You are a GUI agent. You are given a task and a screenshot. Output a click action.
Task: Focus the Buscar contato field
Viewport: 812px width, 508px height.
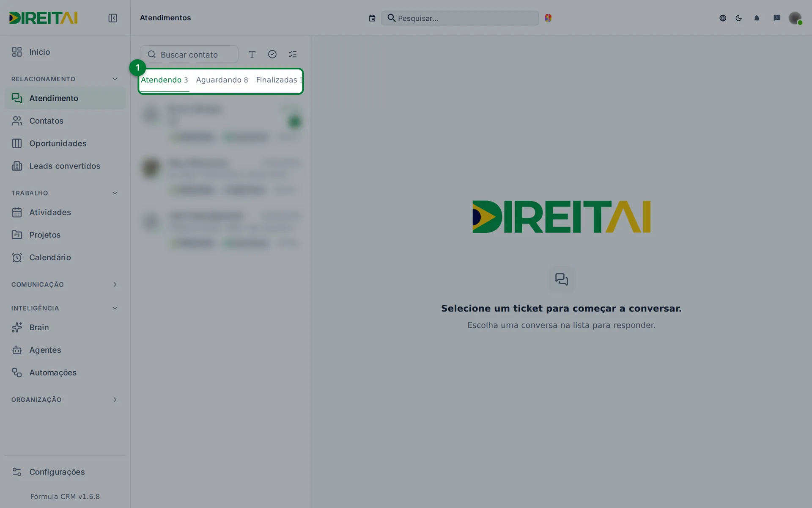coord(189,54)
